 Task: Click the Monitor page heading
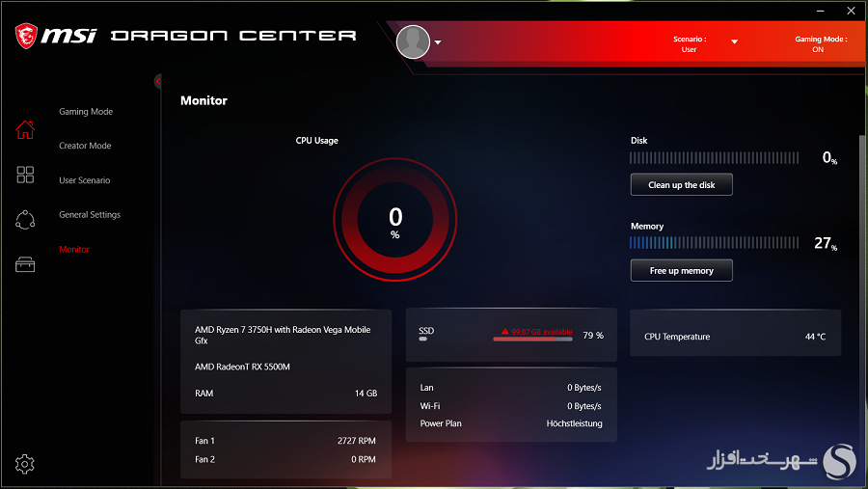203,101
